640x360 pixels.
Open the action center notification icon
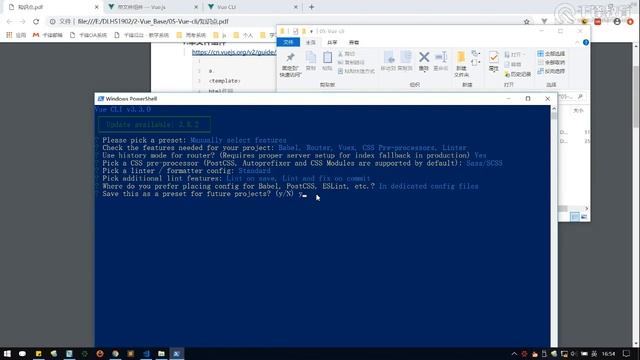(626, 353)
